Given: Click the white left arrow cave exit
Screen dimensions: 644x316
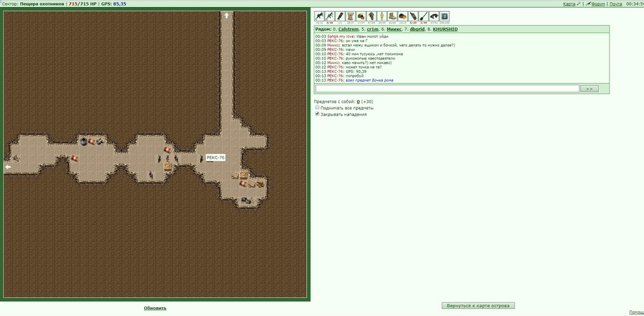Looking at the screenshot, I should click(x=8, y=167).
